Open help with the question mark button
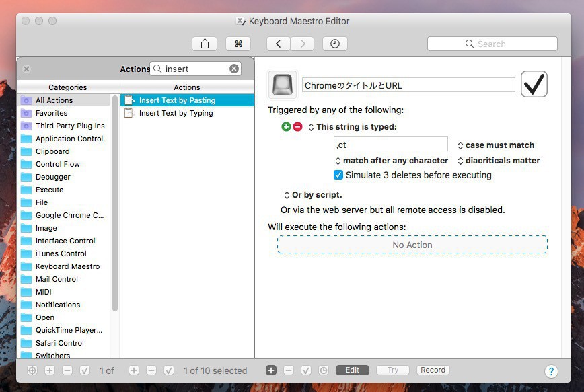This screenshot has width=584, height=392. (551, 371)
